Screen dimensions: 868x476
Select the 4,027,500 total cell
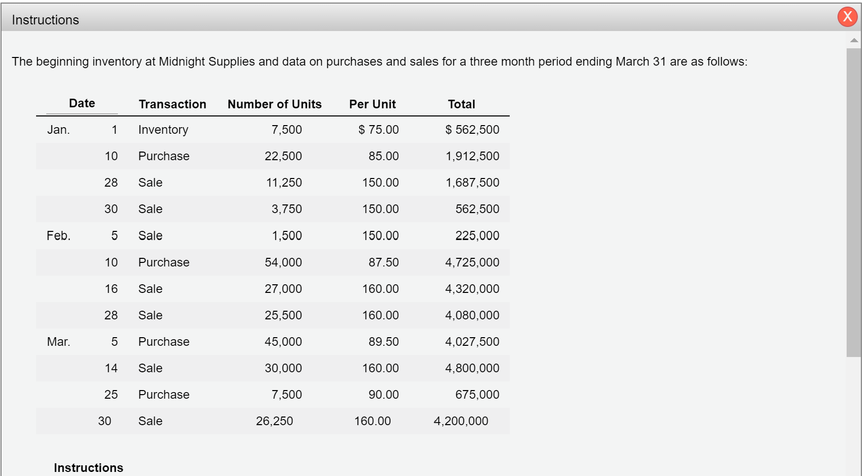tap(472, 342)
